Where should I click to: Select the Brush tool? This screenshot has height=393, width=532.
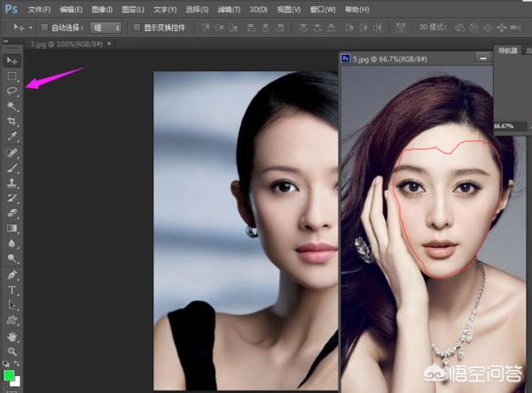coord(12,168)
